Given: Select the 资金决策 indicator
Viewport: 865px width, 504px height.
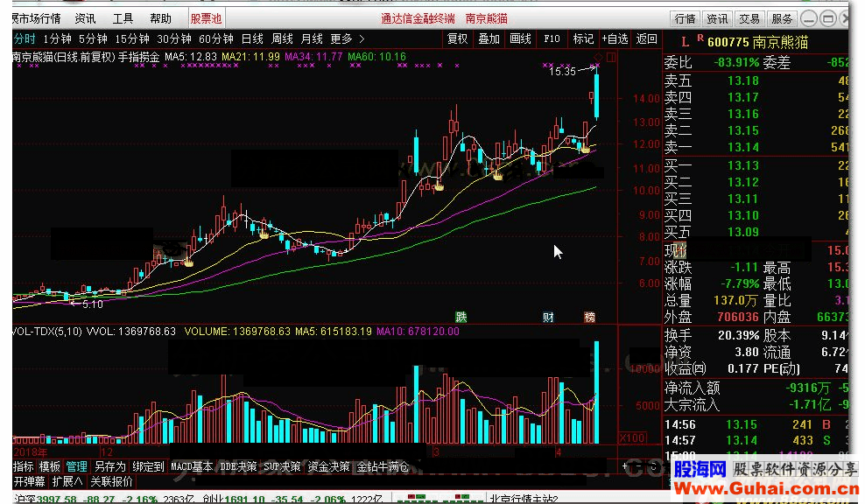Looking at the screenshot, I should pos(328,466).
